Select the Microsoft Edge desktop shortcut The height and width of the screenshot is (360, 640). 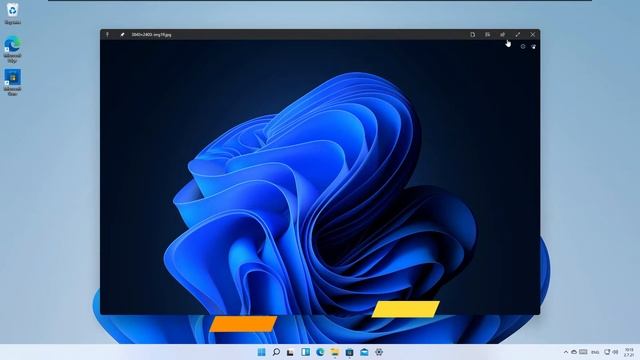13,49
